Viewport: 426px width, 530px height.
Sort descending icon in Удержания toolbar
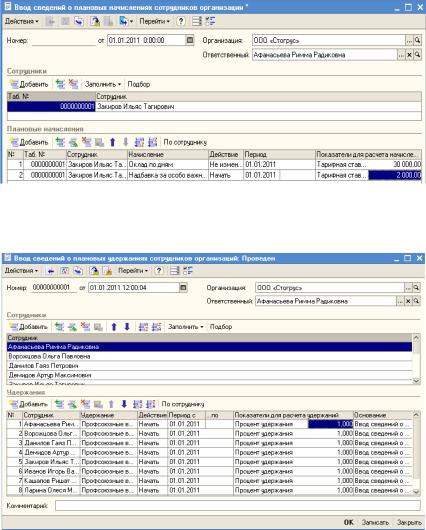[x=150, y=404]
